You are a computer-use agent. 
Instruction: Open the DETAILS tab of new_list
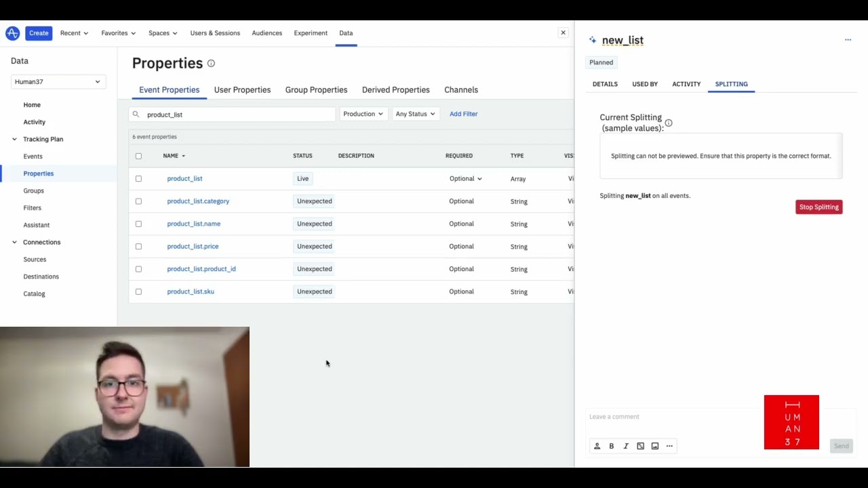pyautogui.click(x=605, y=84)
